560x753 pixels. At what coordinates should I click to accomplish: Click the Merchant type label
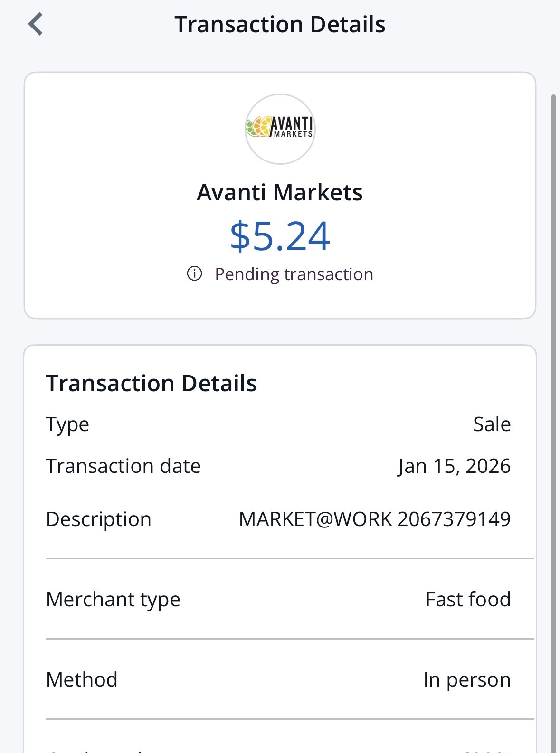(x=113, y=599)
